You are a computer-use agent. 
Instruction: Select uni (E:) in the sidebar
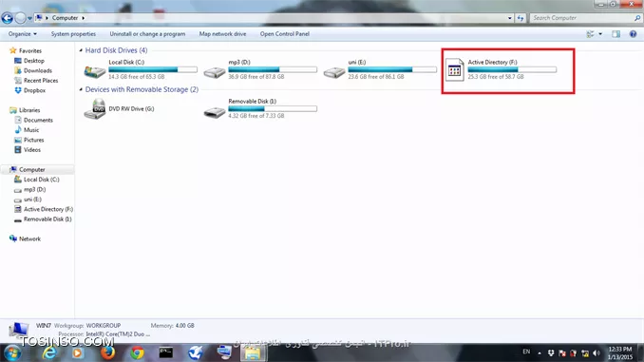point(32,200)
